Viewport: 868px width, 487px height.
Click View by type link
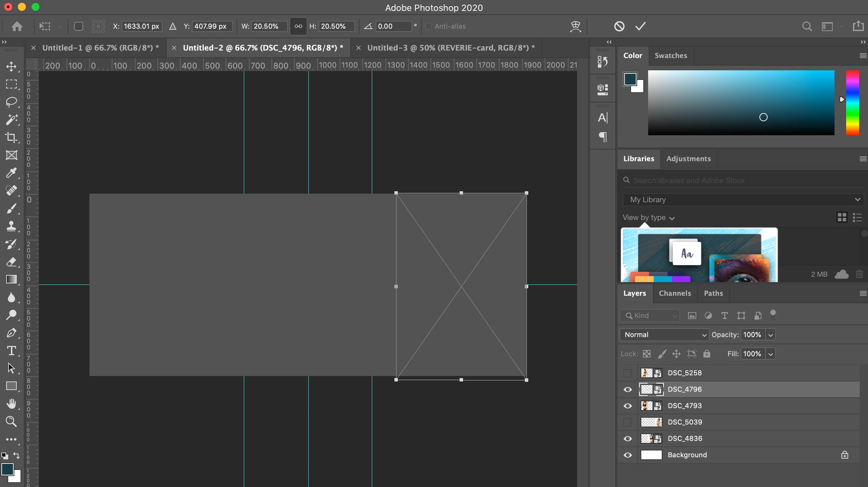648,218
